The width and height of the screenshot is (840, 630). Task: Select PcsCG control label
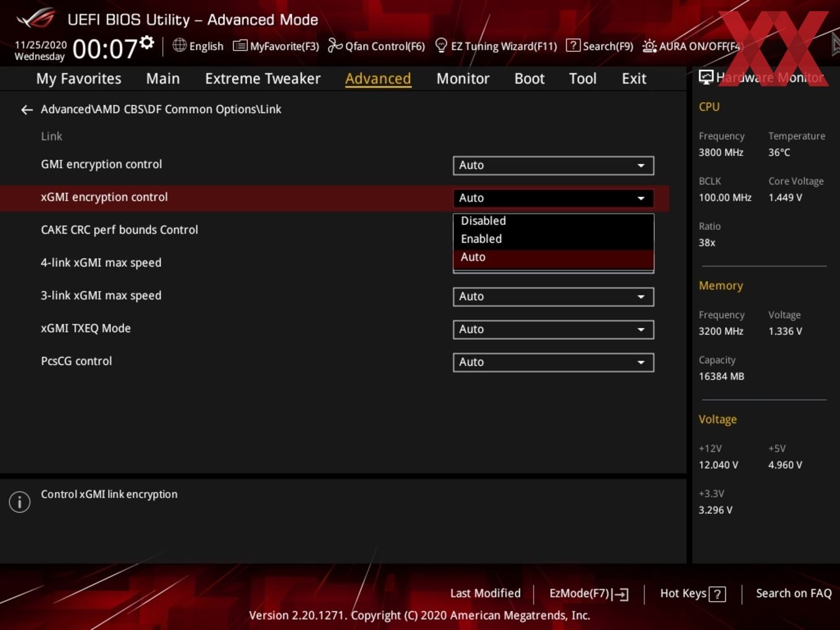point(76,361)
